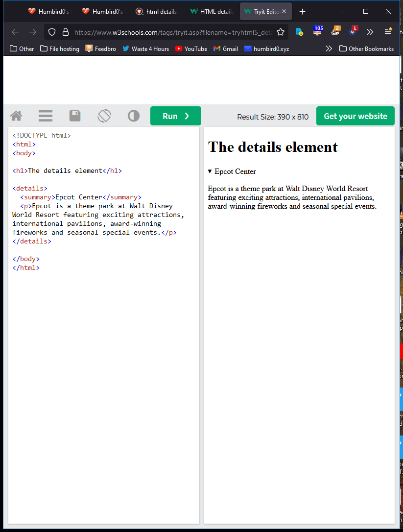
Task: Open the Firefox application menu
Action: (388, 32)
